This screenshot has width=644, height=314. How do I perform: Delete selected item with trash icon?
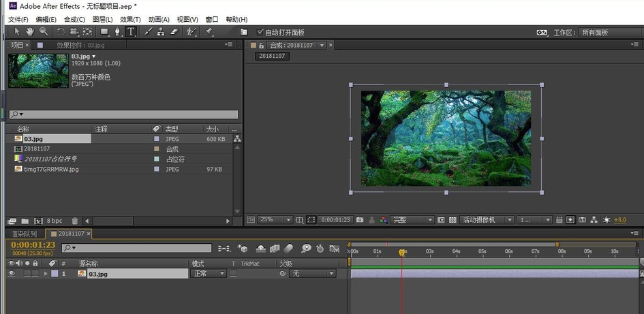pyautogui.click(x=75, y=221)
